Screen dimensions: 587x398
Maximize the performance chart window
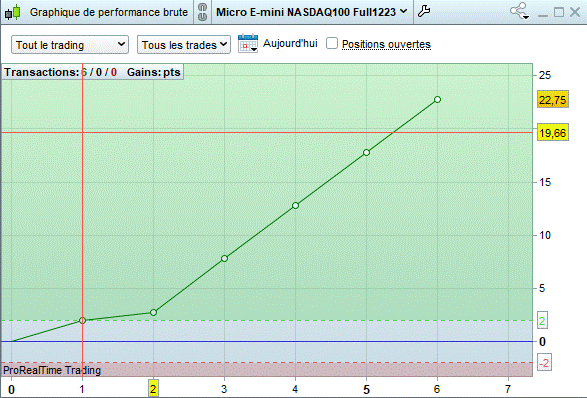559,12
